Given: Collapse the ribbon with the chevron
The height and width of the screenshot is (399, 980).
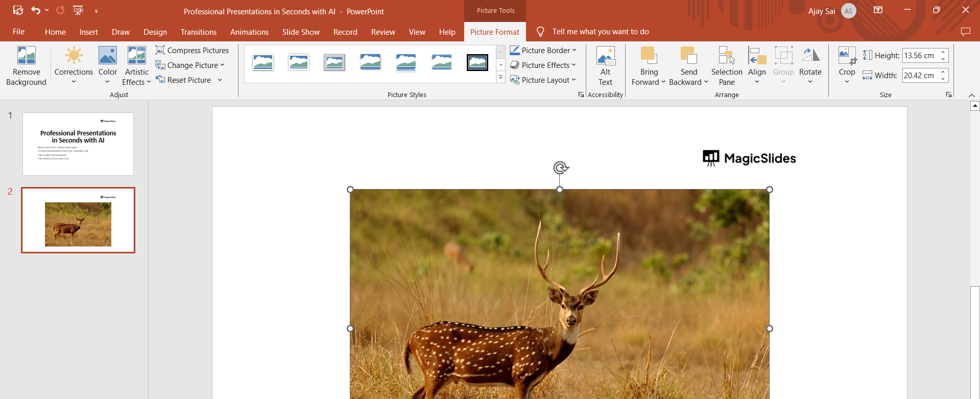Looking at the screenshot, I should 971,95.
